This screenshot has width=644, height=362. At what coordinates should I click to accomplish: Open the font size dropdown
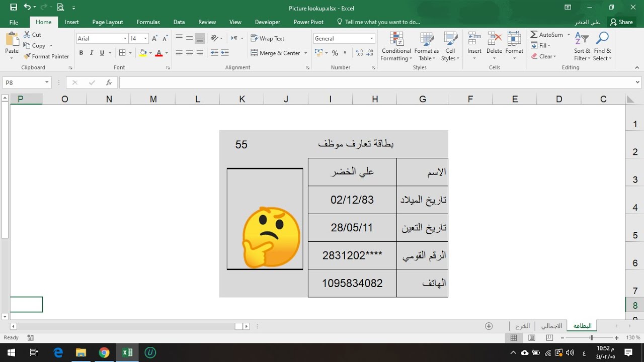pyautogui.click(x=145, y=39)
